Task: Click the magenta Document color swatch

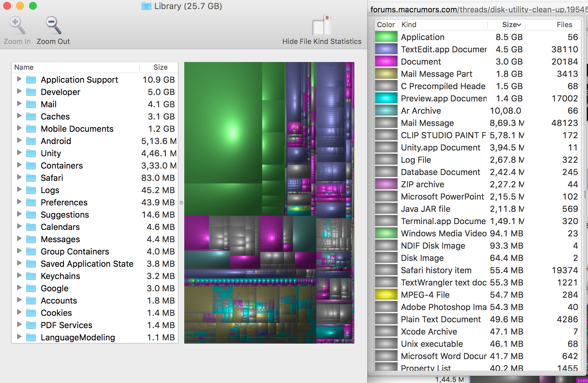Action: 386,61
